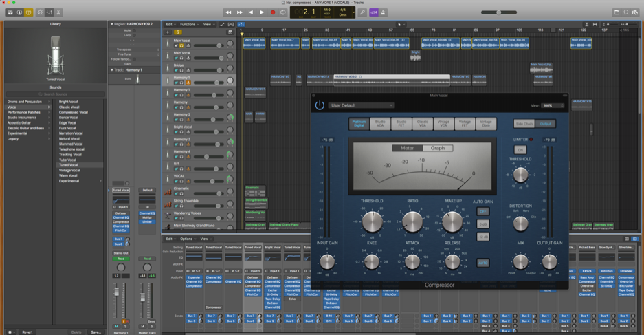Click the master volume slider in control bar
The width and height of the screenshot is (644, 335).
tap(498, 12)
